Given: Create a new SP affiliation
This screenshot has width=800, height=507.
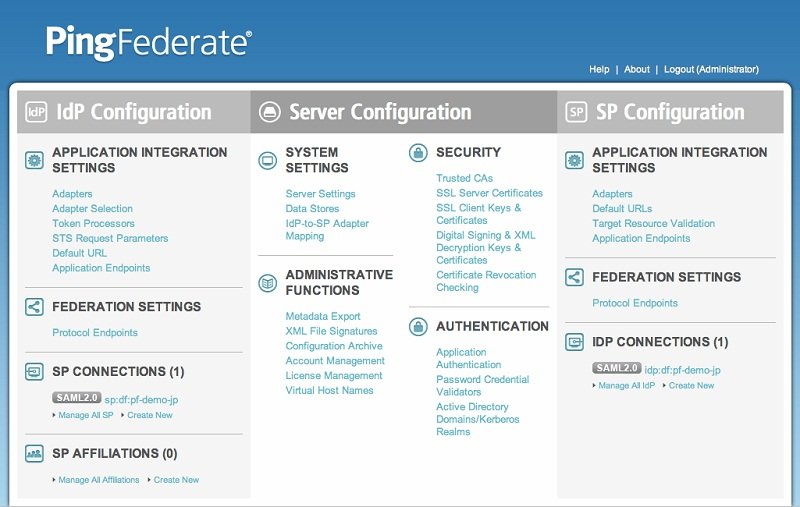Looking at the screenshot, I should [x=177, y=480].
